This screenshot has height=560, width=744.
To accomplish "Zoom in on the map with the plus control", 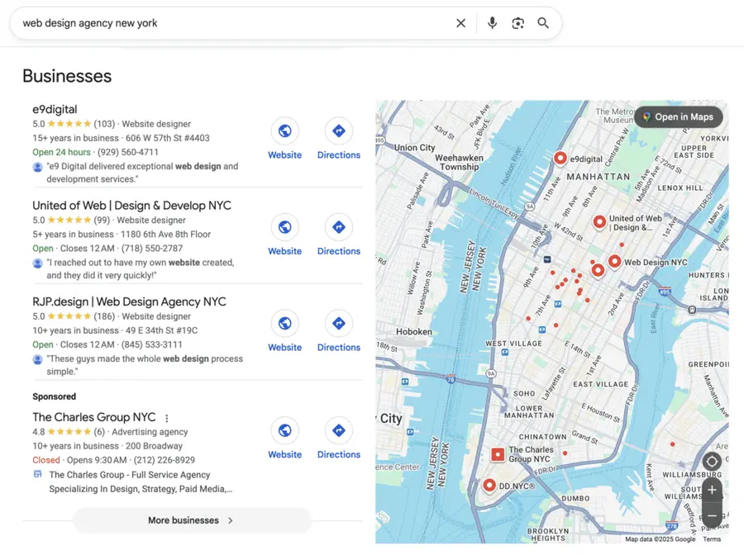I will [711, 490].
